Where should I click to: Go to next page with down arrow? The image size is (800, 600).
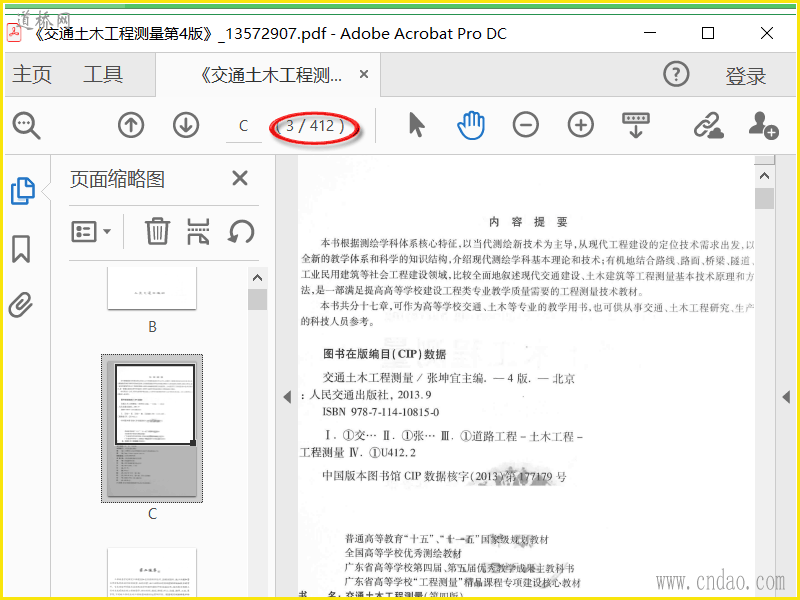[186, 125]
